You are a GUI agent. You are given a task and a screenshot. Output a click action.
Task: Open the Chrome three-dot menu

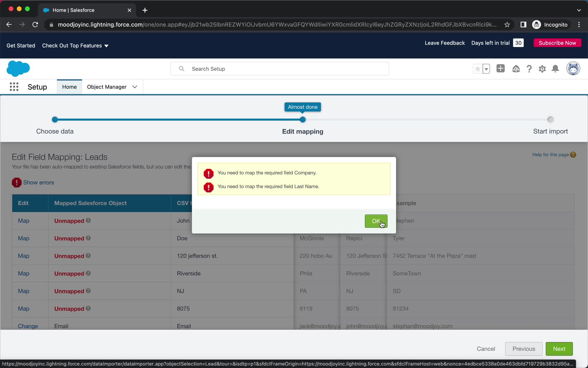tap(579, 25)
